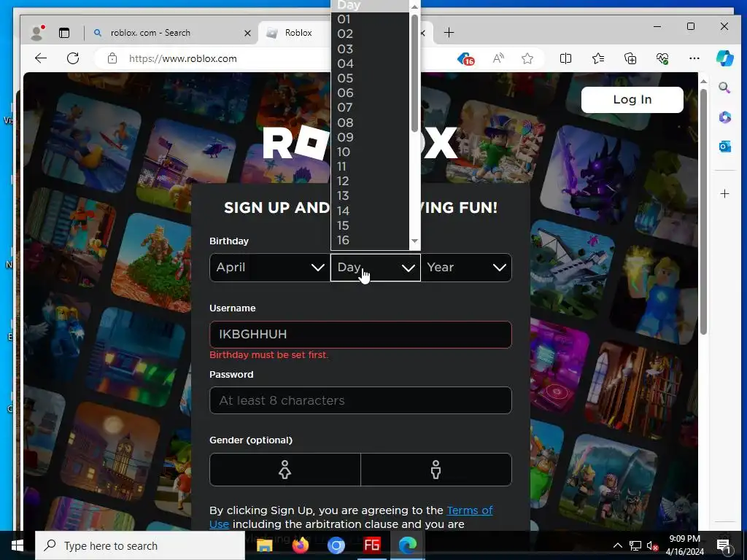Viewport: 747px width, 560px height.
Task: Select day 03 list entry
Action: point(370,49)
